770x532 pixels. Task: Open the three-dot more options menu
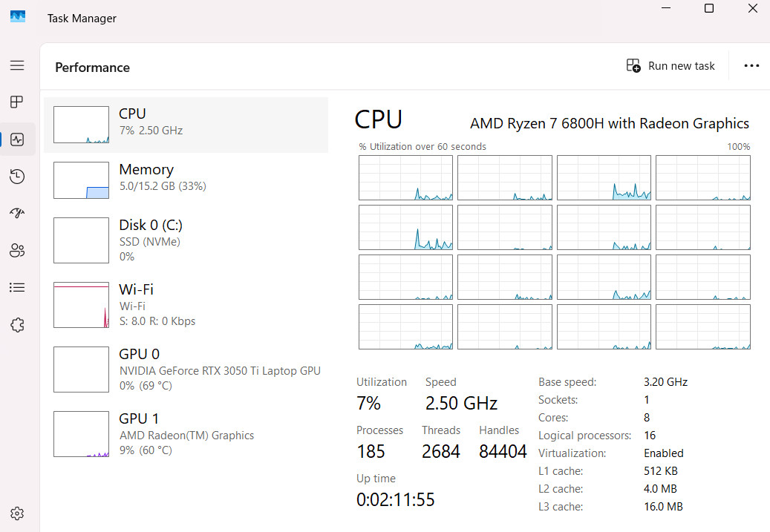[751, 66]
